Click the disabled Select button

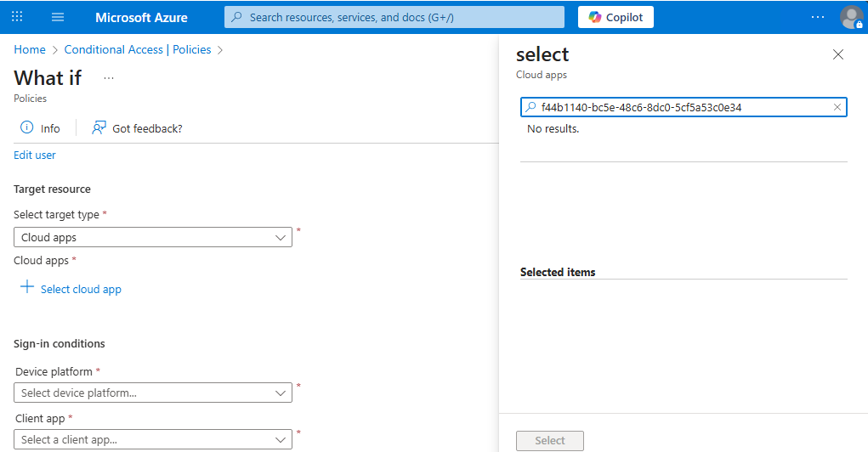pyautogui.click(x=550, y=440)
